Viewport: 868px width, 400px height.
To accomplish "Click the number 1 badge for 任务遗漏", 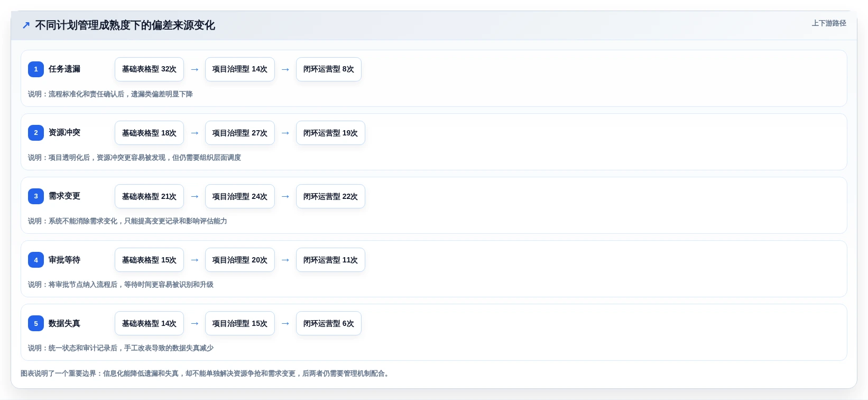I will (x=36, y=69).
